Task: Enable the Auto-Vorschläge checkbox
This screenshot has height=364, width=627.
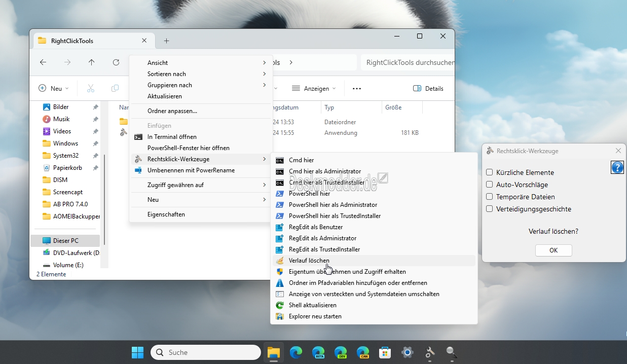Action: [x=490, y=185]
